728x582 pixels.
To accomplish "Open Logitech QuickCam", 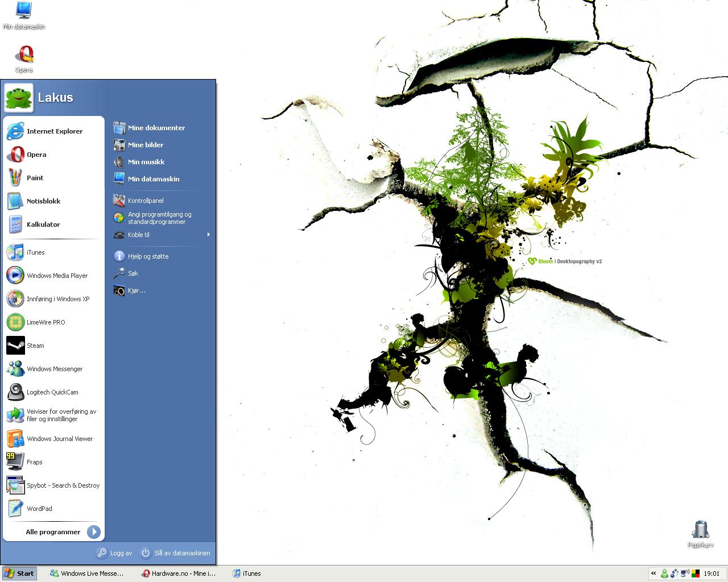I will [53, 392].
